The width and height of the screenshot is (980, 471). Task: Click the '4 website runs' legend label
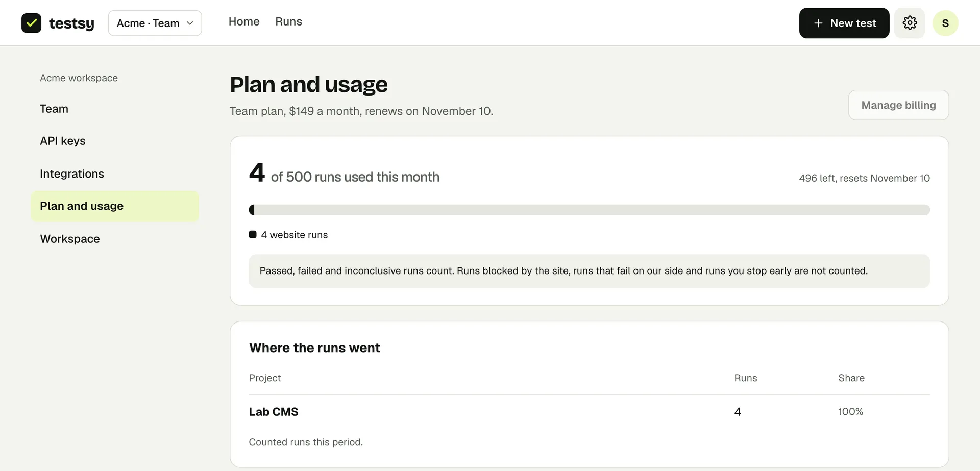click(295, 235)
